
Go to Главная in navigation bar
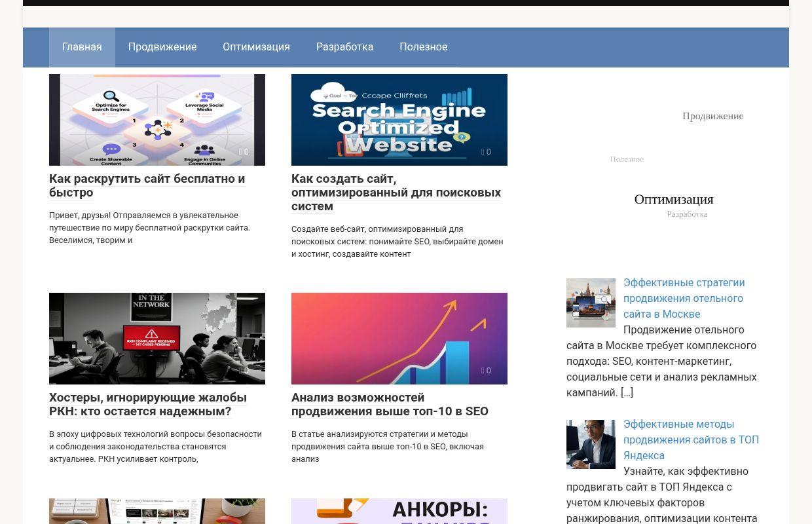coord(82,47)
